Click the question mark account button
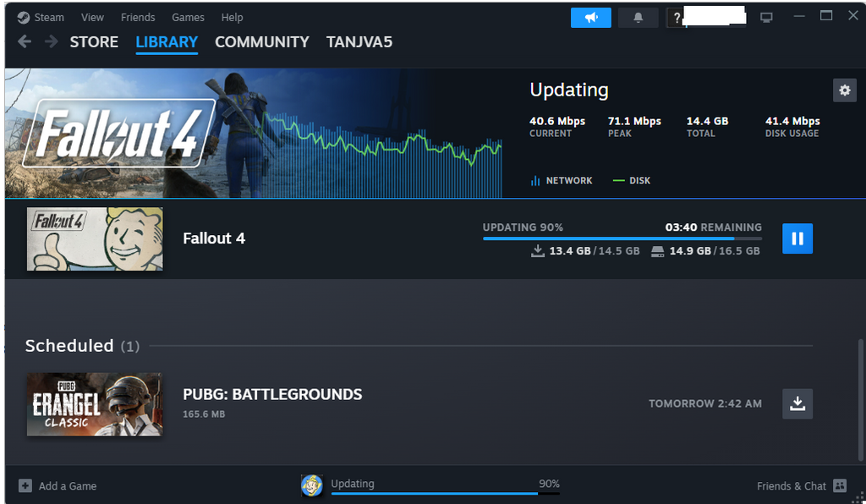 click(x=676, y=19)
